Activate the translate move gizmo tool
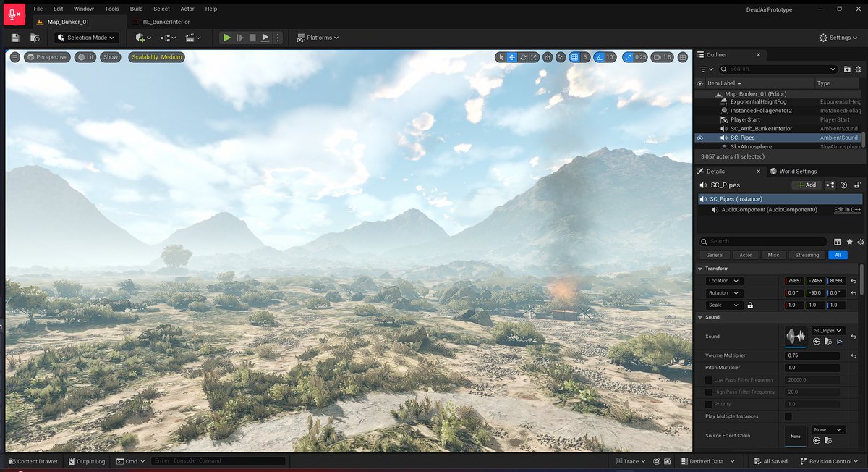 (x=512, y=57)
